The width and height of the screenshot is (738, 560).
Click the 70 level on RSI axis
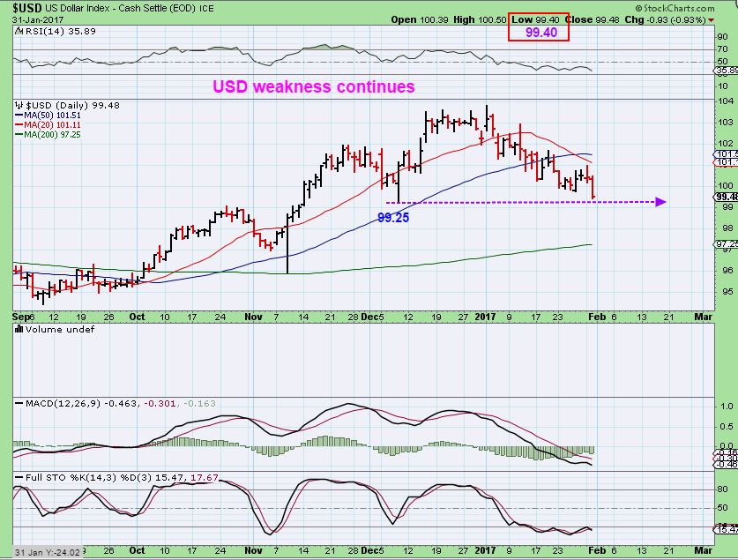[x=722, y=49]
